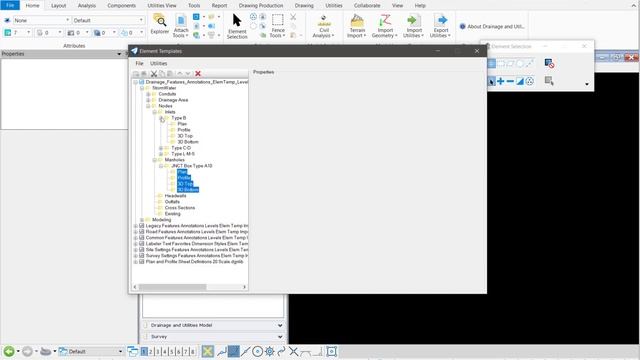This screenshot has width=640, height=360.
Task: Select the Outfalls folder in tree
Action: tap(172, 202)
